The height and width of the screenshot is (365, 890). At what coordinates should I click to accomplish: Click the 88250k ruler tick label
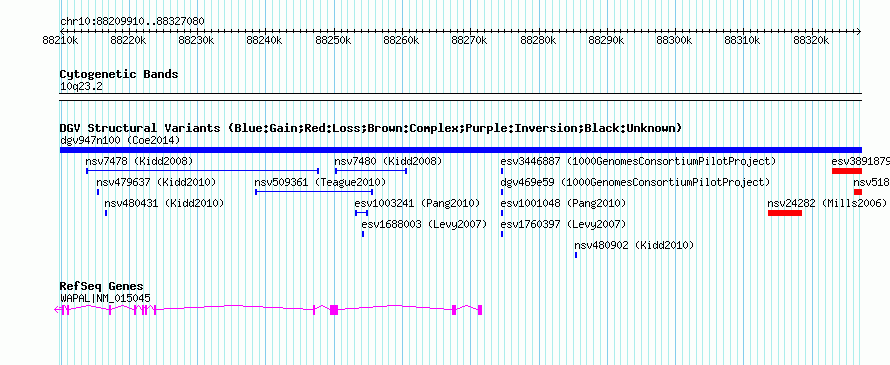tap(334, 41)
